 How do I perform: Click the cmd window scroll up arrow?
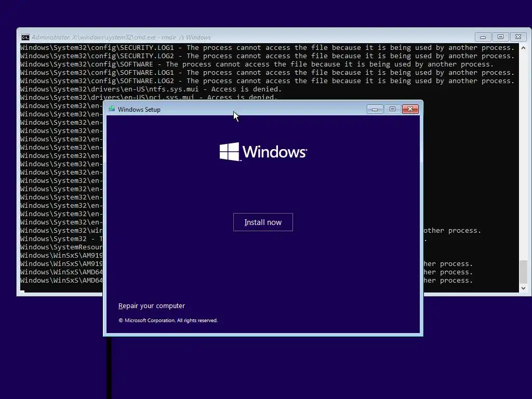click(524, 48)
